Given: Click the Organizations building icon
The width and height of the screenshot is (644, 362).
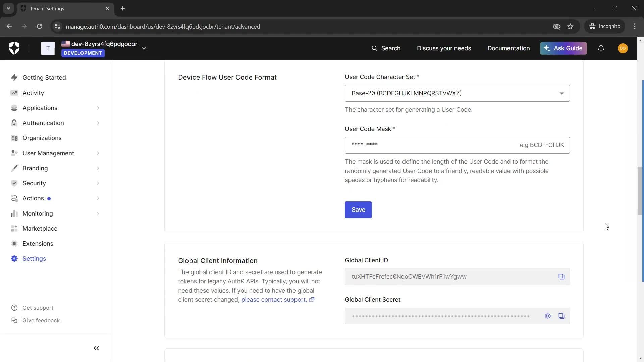Looking at the screenshot, I should click(x=14, y=138).
